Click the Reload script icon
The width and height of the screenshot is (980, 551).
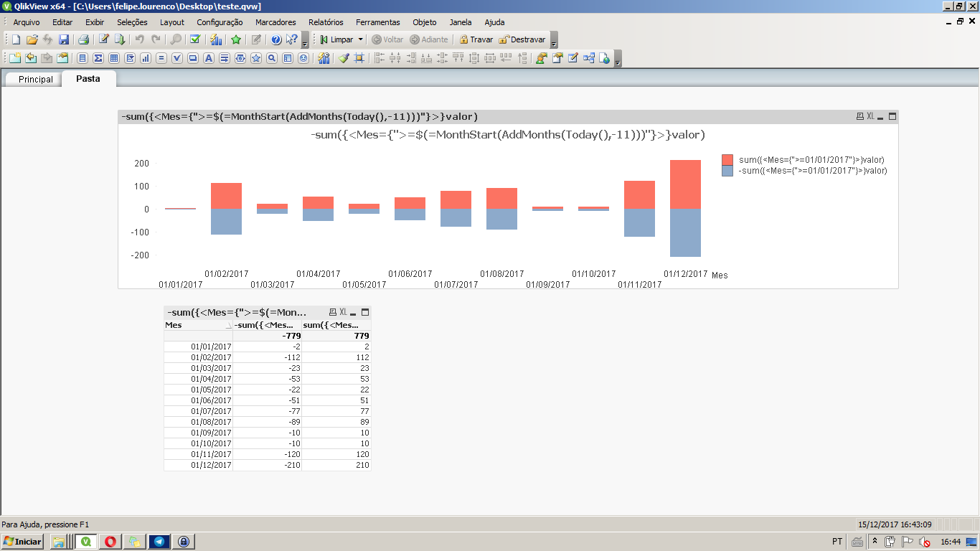(120, 39)
